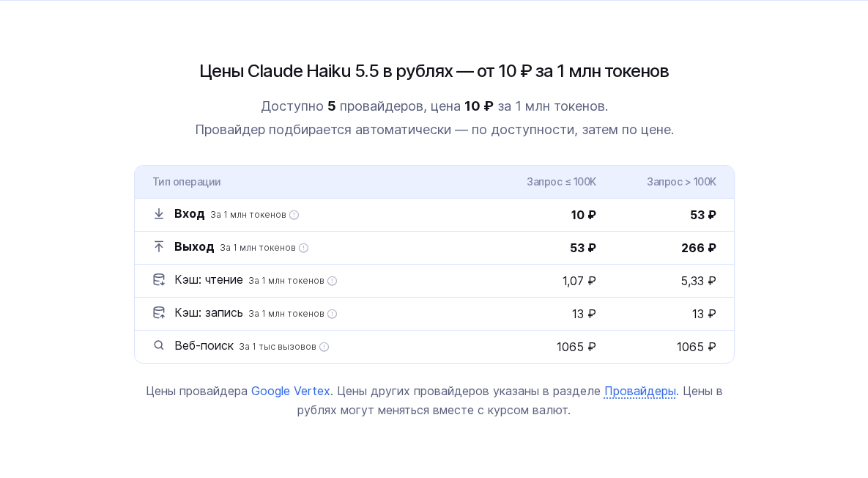Image resolution: width=868 pixels, height=478 pixels.
Task: Open the info tooltip icon in Выход row
Action: coord(303,248)
